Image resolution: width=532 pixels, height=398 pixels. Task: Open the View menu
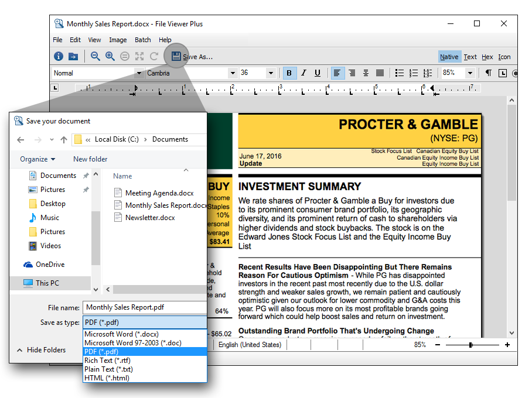(x=95, y=40)
